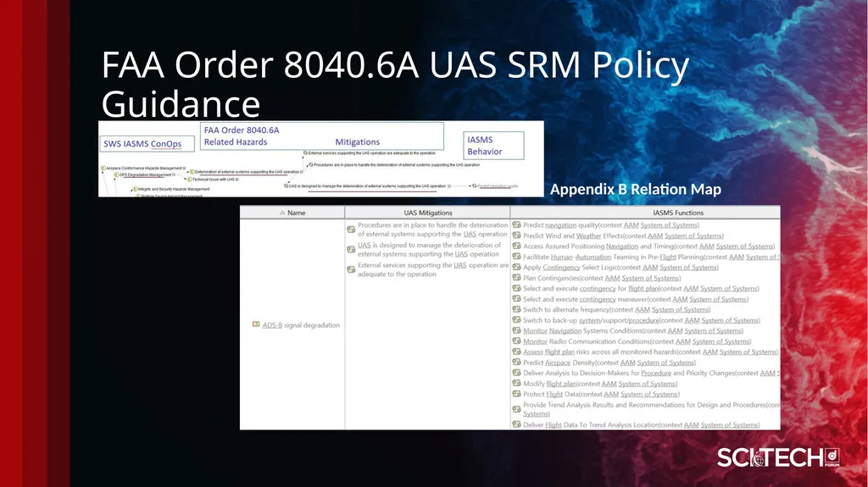Click icon beside Procedures are in place mitigation

351,230
